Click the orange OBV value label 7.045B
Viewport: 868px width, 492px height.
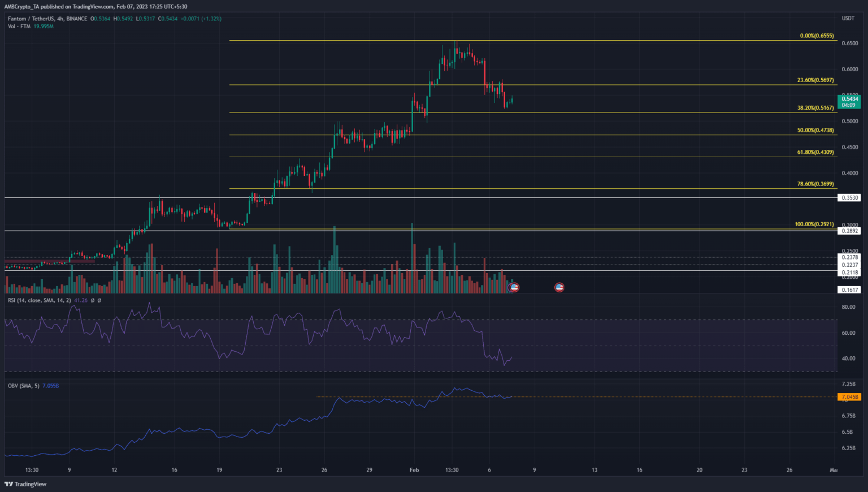pyautogui.click(x=849, y=397)
